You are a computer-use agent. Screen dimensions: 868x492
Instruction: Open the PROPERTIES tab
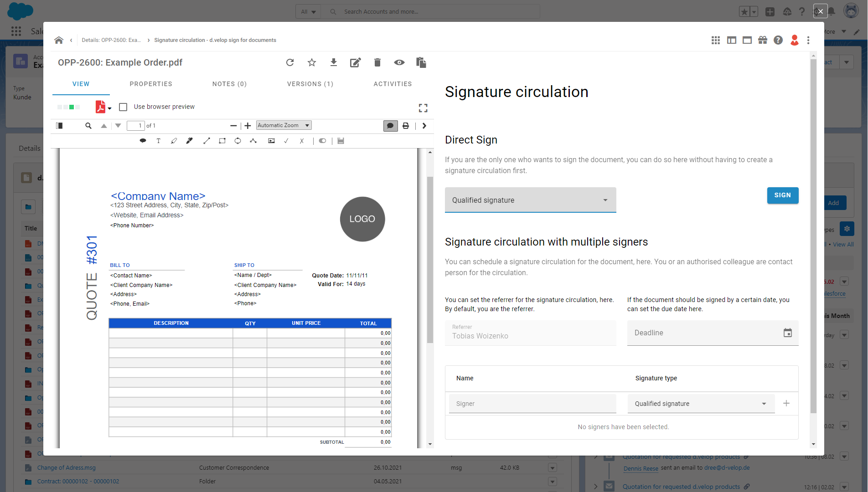[151, 84]
